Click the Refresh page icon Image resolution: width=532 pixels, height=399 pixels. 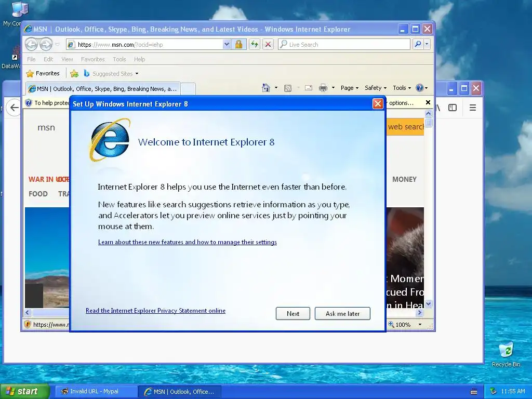click(x=255, y=45)
